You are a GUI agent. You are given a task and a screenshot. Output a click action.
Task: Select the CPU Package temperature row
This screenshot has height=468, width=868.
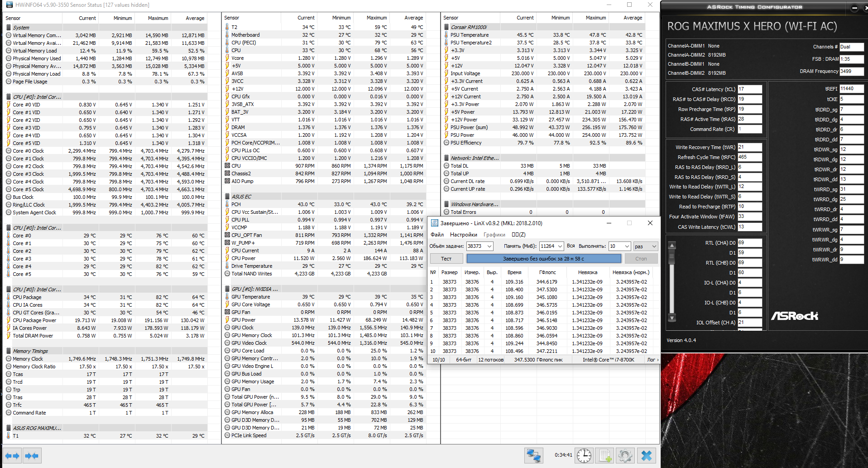point(106,297)
